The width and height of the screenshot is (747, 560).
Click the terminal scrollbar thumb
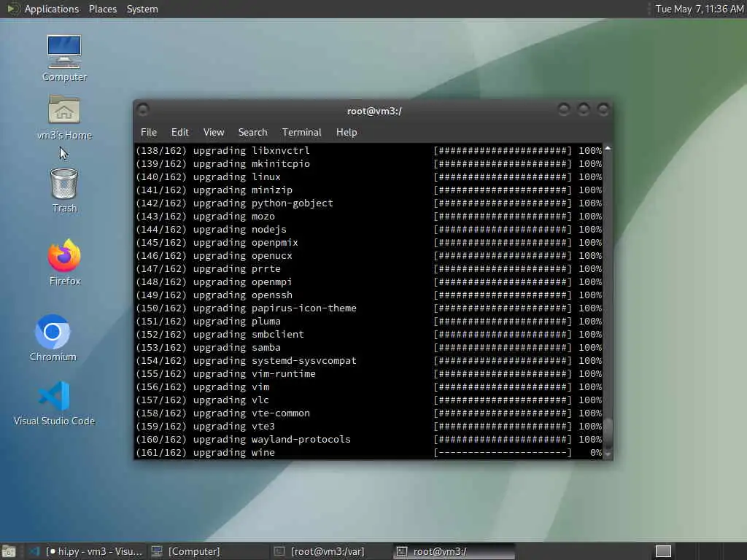(x=608, y=432)
